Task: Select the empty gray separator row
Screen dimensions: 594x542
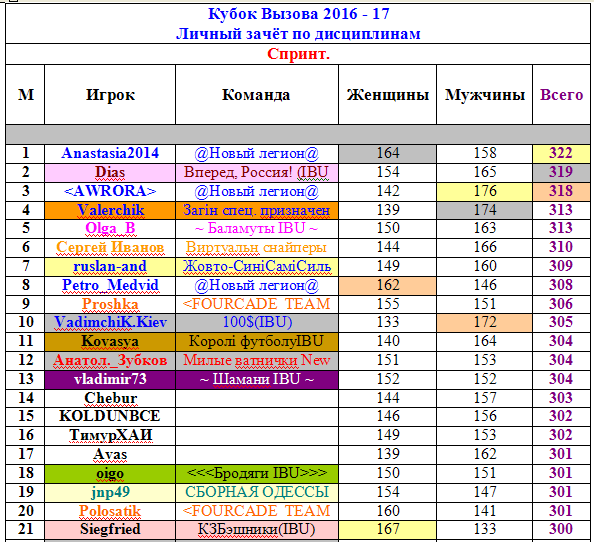Action: point(298,134)
